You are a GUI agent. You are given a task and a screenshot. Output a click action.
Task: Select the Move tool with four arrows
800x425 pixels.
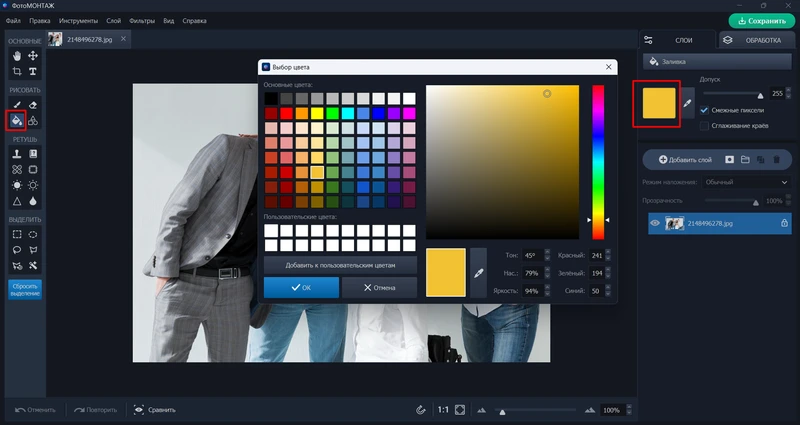pos(33,56)
